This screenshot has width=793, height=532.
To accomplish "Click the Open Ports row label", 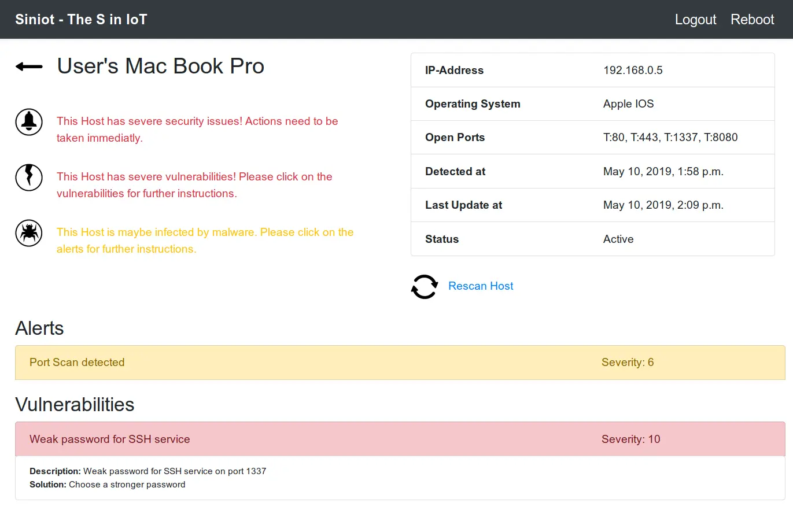I will coord(455,137).
